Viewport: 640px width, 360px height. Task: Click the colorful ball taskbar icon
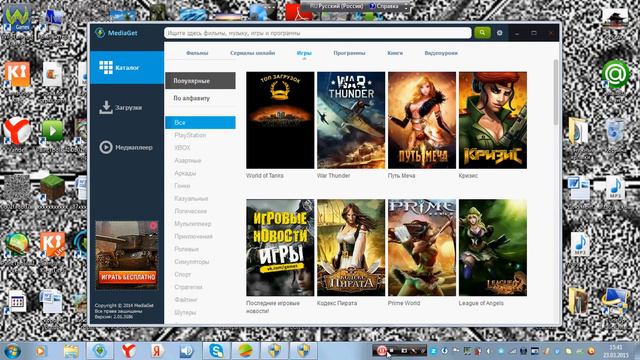coord(245,351)
